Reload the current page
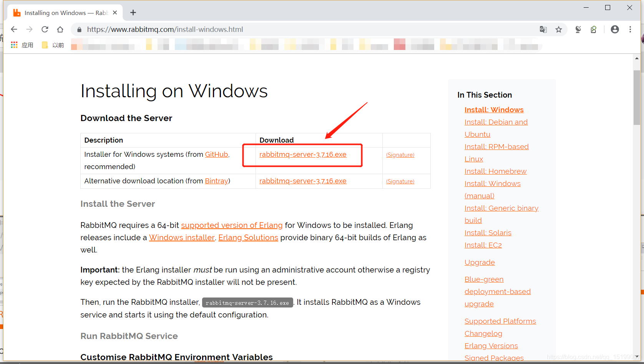Viewport: 644px width, 364px height. (x=45, y=29)
